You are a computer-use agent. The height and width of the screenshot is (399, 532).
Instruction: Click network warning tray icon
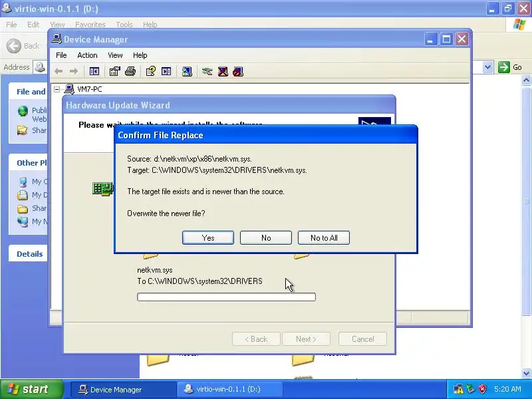(x=458, y=389)
